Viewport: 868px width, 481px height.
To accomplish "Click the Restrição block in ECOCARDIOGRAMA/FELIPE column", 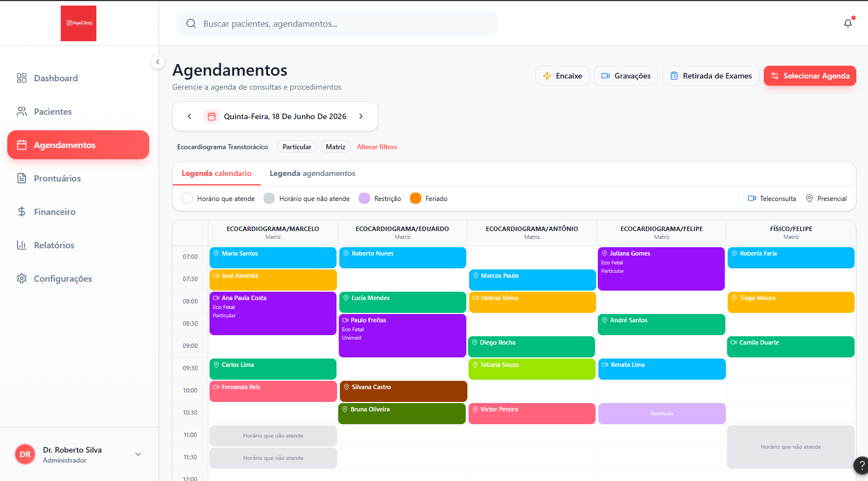I will (x=662, y=414).
